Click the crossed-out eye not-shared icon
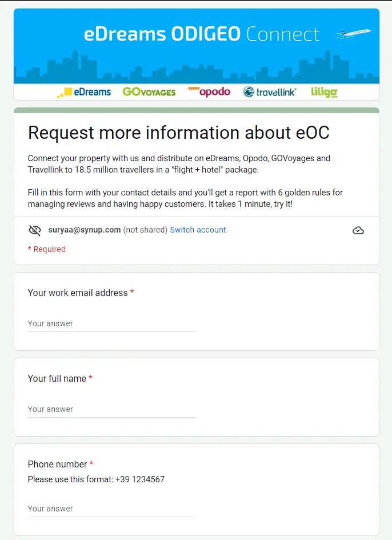Viewport: 392px width, 540px height. click(x=35, y=230)
